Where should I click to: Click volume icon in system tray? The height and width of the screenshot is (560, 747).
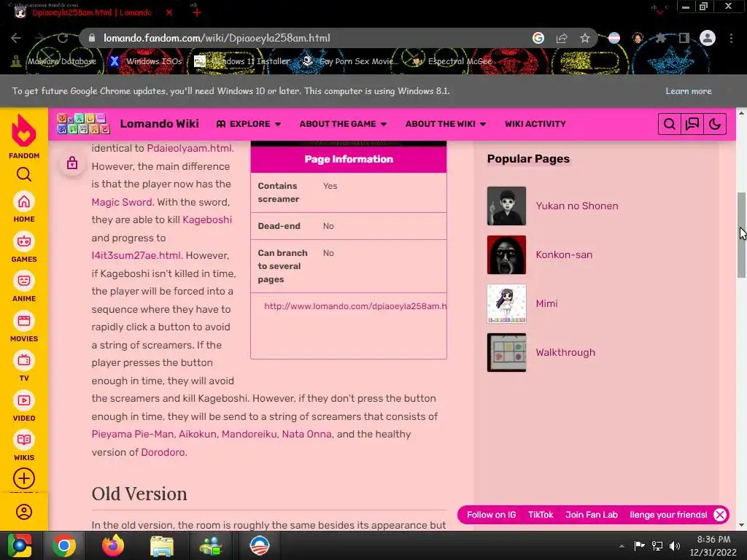pos(675,545)
